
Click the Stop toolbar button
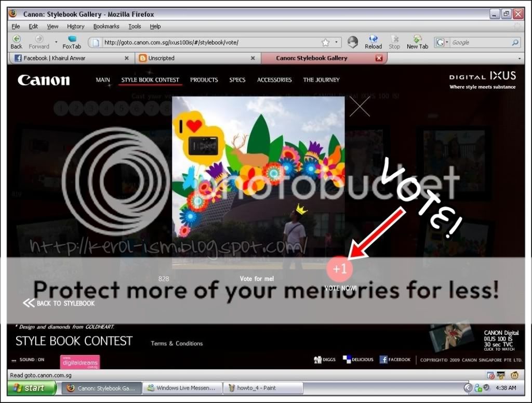coord(394,42)
